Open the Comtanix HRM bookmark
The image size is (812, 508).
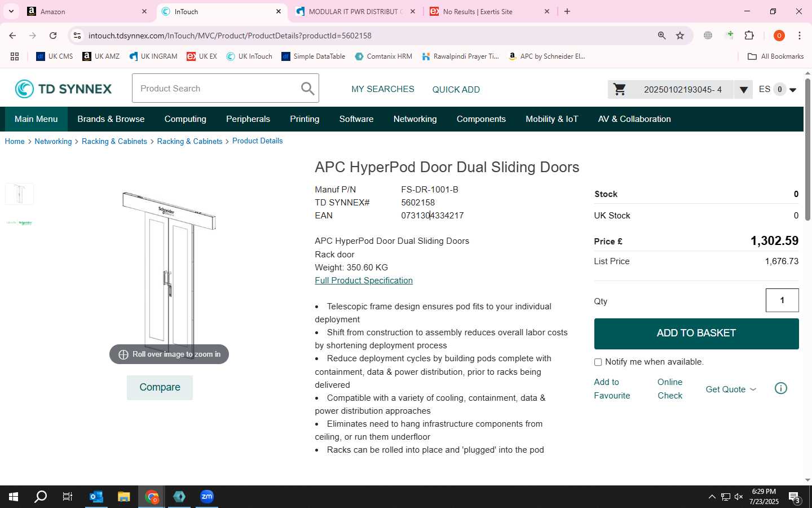383,56
